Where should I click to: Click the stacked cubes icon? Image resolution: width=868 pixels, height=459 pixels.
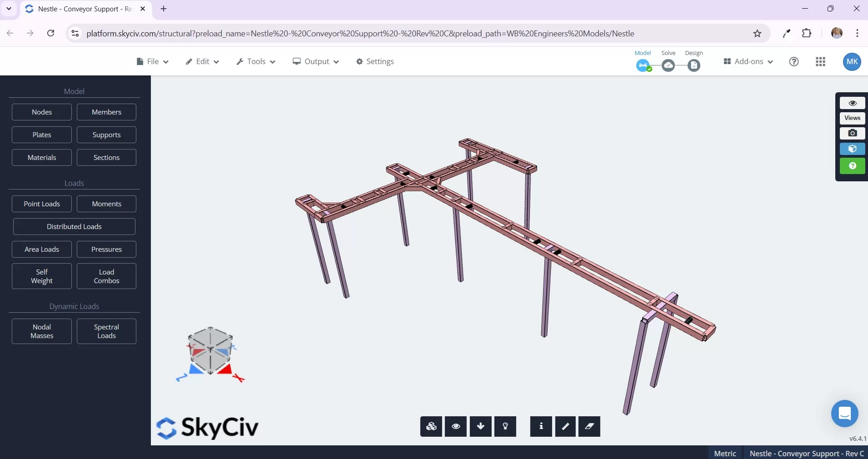(431, 426)
